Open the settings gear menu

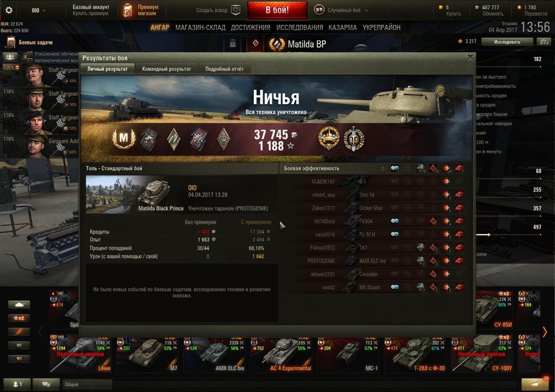9,10
